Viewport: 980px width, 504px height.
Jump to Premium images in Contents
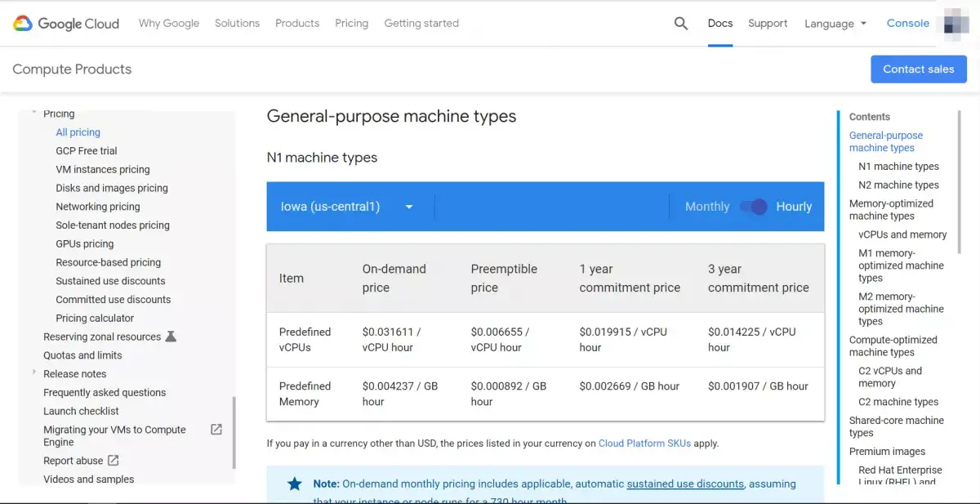pyautogui.click(x=887, y=452)
